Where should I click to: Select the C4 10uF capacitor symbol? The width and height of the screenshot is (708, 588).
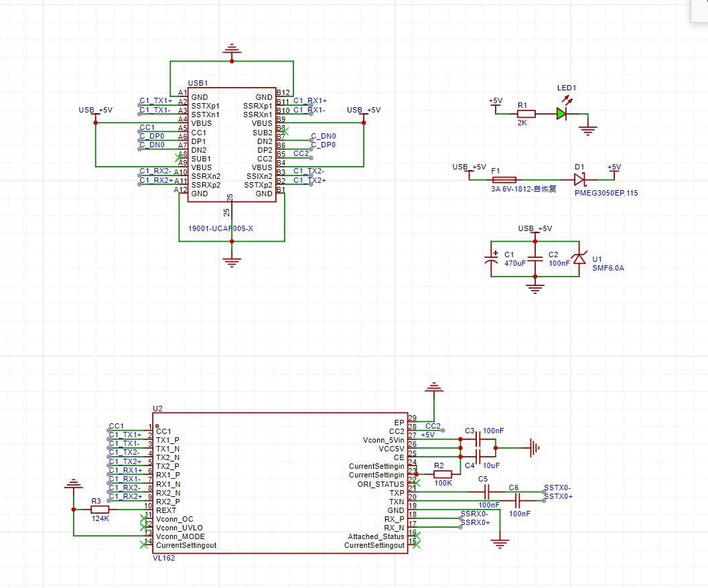pos(478,453)
